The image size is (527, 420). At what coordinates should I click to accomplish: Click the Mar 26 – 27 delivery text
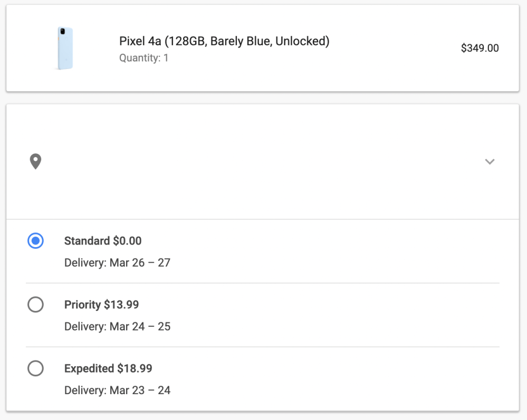tap(117, 262)
